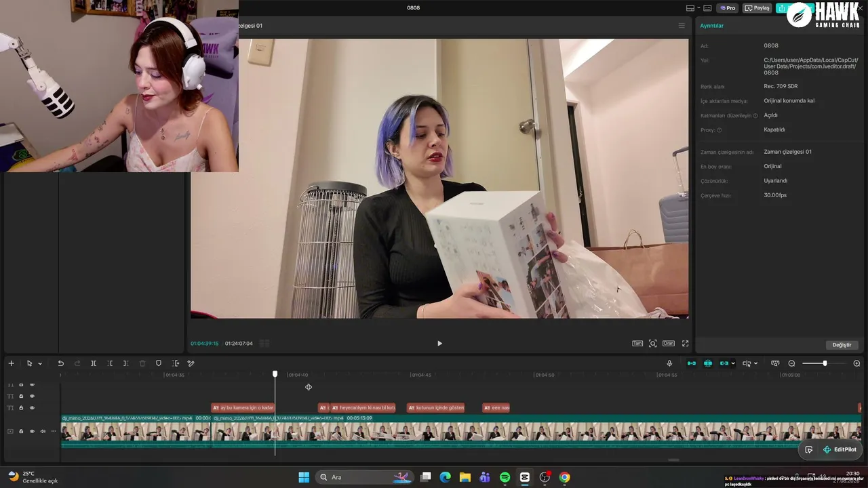
Task: Open the CapCut taskbar icon
Action: coord(525,477)
